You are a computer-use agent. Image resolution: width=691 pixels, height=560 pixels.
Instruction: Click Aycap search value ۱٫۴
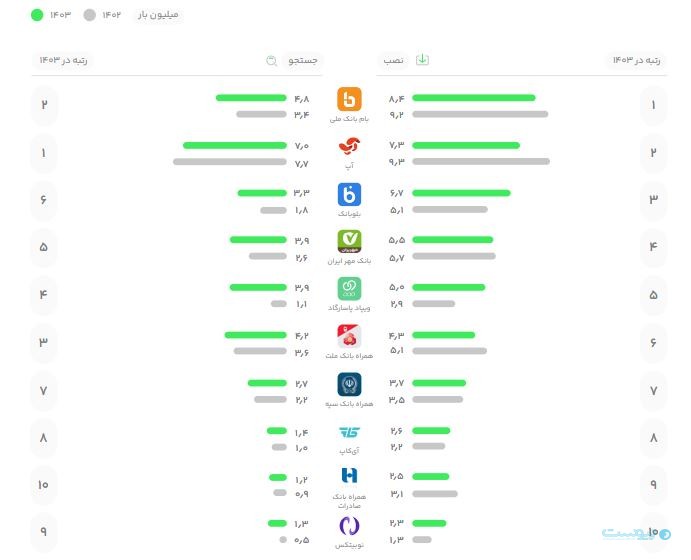[301, 433]
